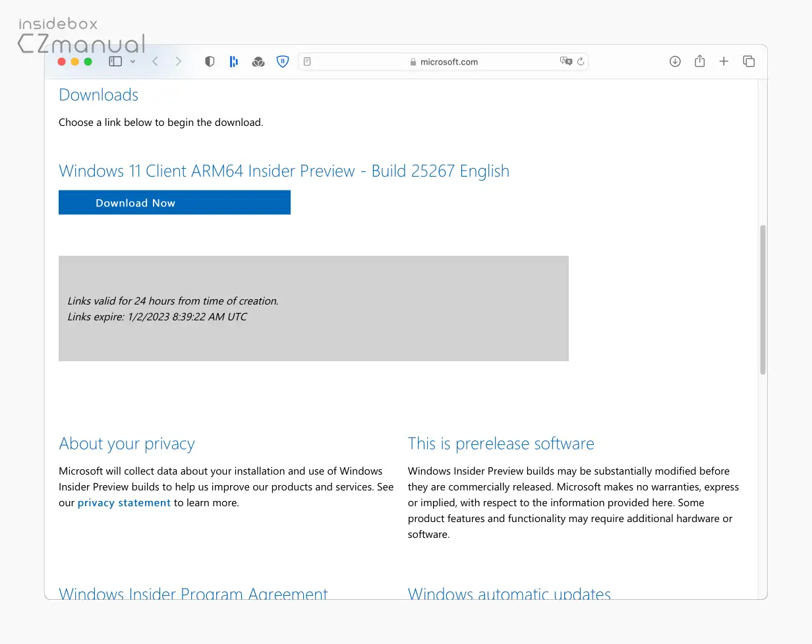Image resolution: width=812 pixels, height=644 pixels.
Task: Open the share menu icon
Action: coord(700,61)
